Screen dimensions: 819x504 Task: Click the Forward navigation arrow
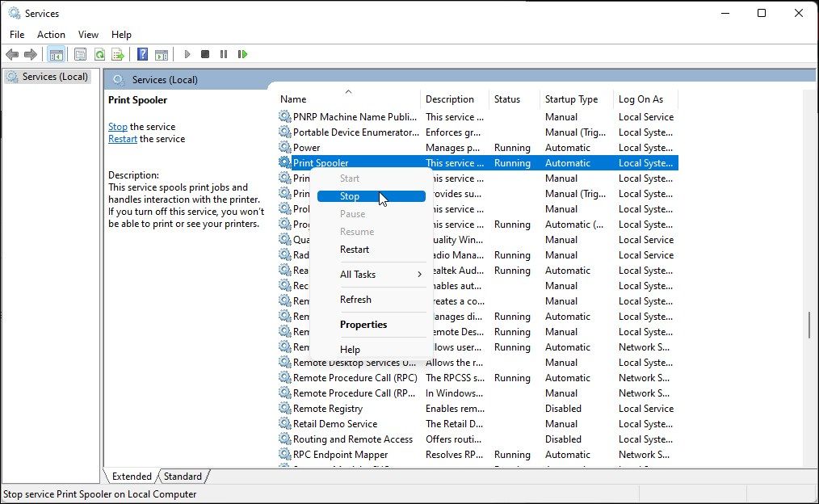30,54
